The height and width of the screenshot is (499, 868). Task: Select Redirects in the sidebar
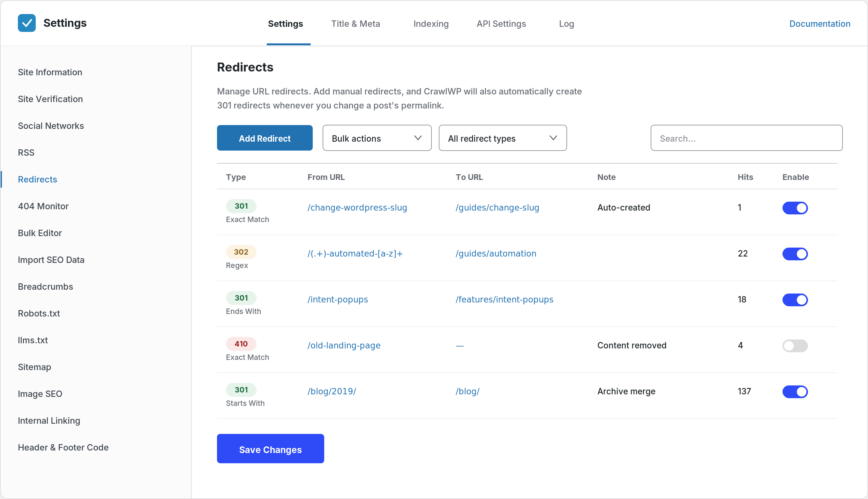tap(37, 179)
